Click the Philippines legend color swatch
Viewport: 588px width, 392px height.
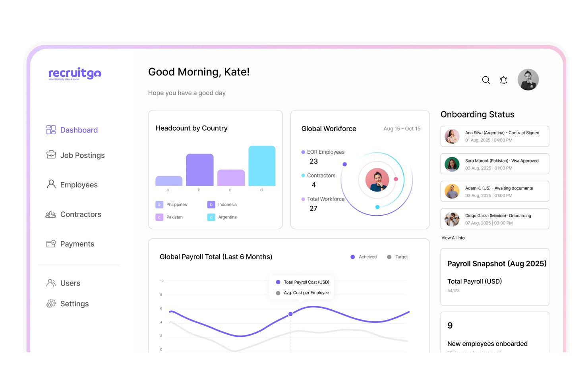point(159,205)
